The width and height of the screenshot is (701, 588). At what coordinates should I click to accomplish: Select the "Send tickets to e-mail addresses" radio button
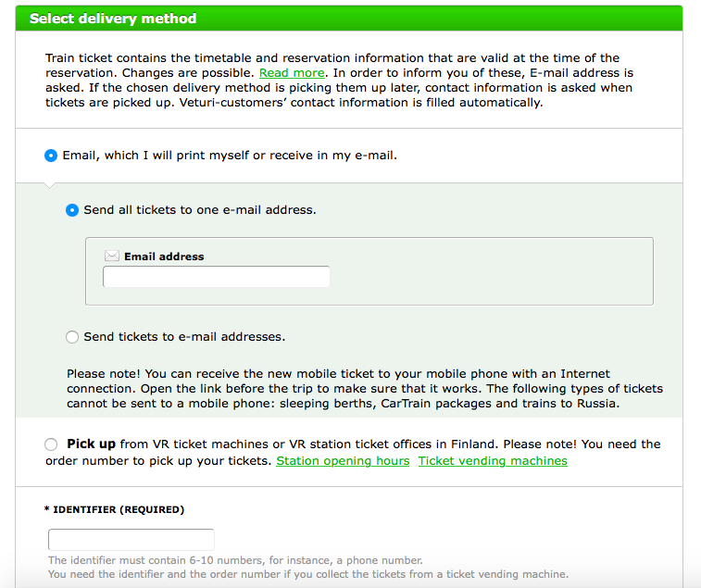[x=72, y=337]
